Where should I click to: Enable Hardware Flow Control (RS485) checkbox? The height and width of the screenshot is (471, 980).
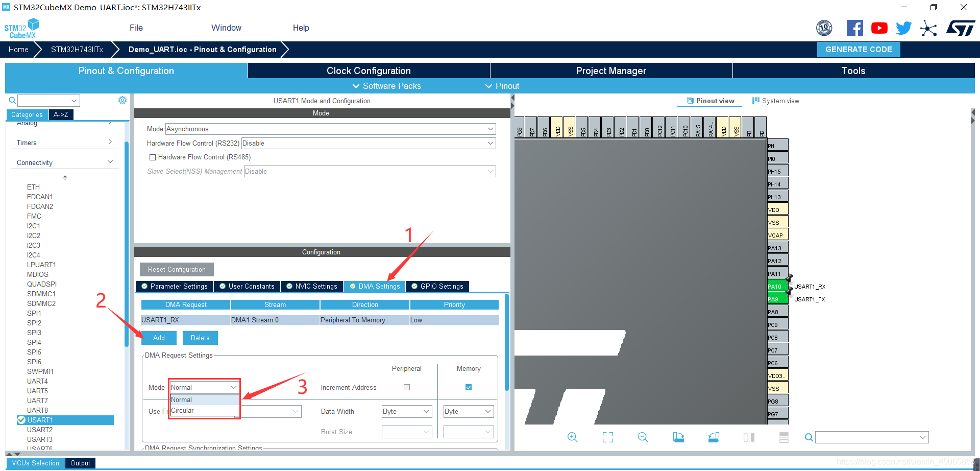152,157
